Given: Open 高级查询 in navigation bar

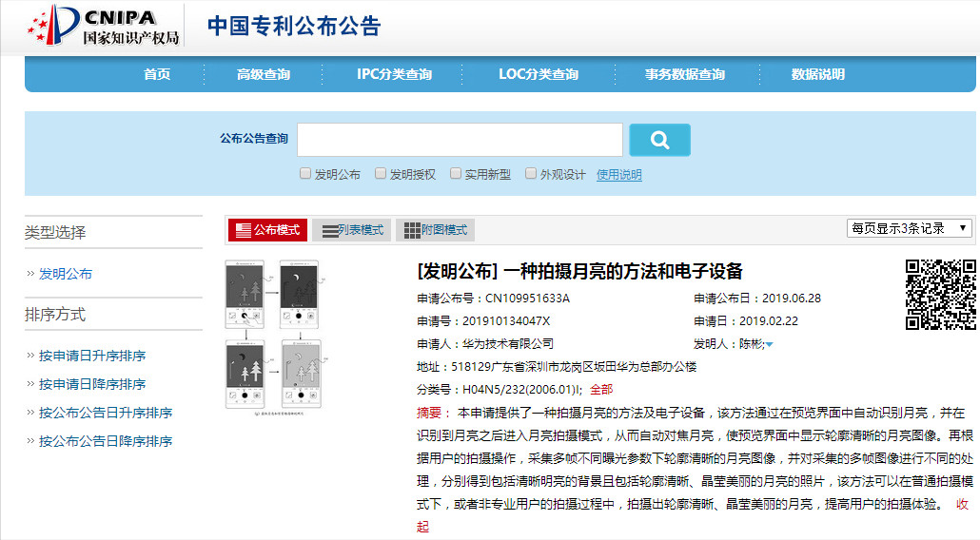Looking at the screenshot, I should pyautogui.click(x=264, y=74).
